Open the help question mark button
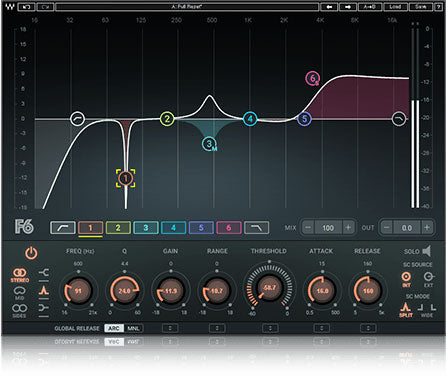This screenshot has height=377, width=446. 438,7
